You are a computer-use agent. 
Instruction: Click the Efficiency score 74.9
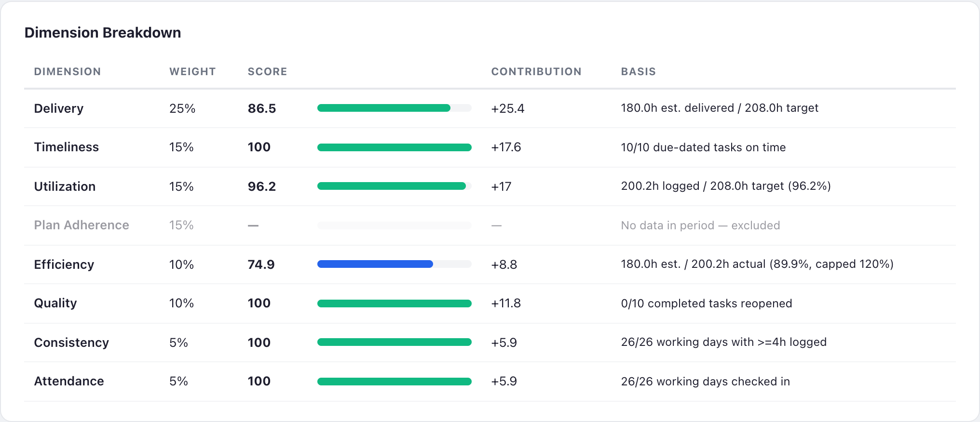261,264
